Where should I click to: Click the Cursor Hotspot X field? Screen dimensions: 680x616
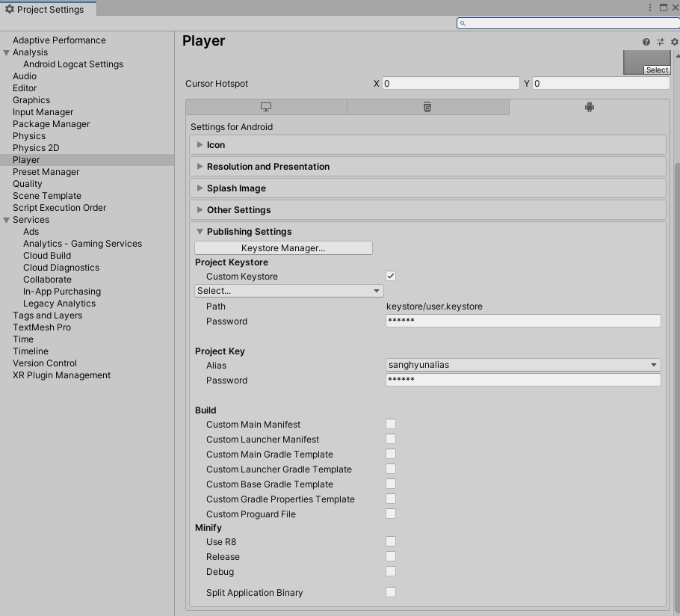(451, 83)
